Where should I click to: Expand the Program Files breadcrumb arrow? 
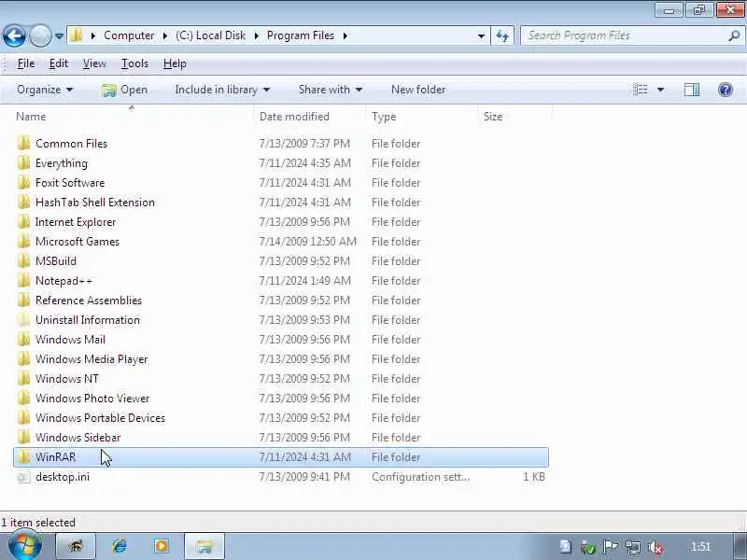click(x=345, y=35)
